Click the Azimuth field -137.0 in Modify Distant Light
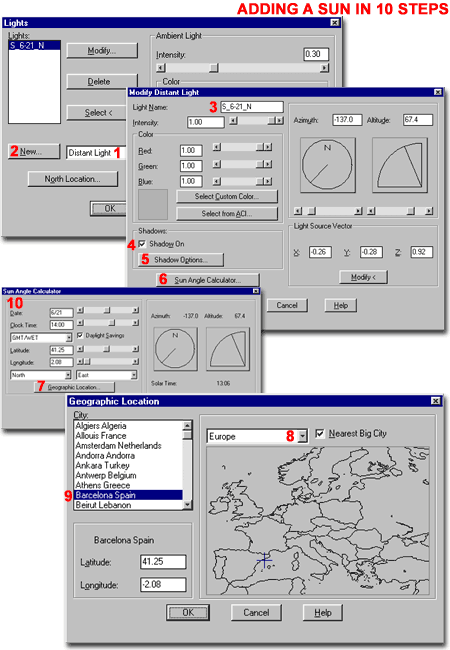Image resolution: width=450 pixels, height=650 pixels. click(347, 120)
